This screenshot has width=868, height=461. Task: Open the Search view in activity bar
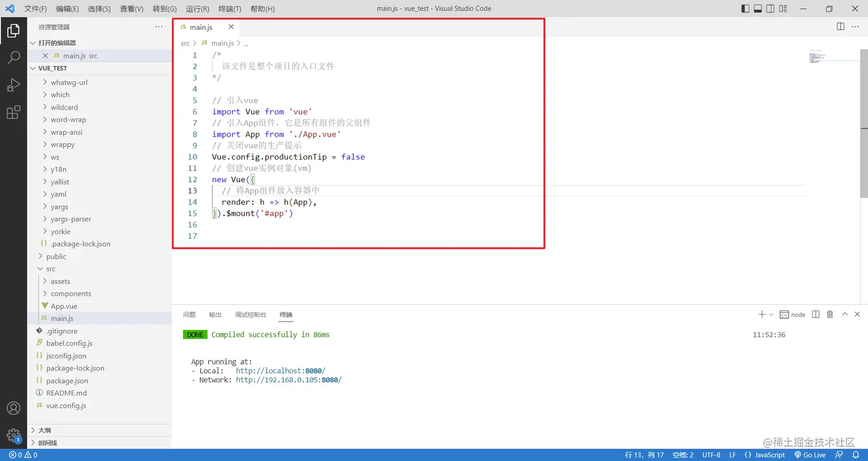tap(13, 58)
